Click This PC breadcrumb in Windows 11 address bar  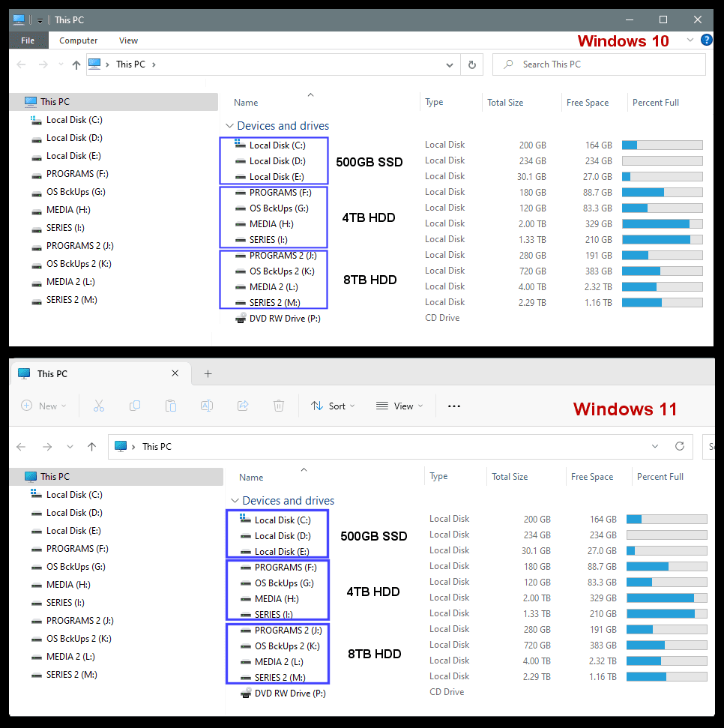point(157,447)
